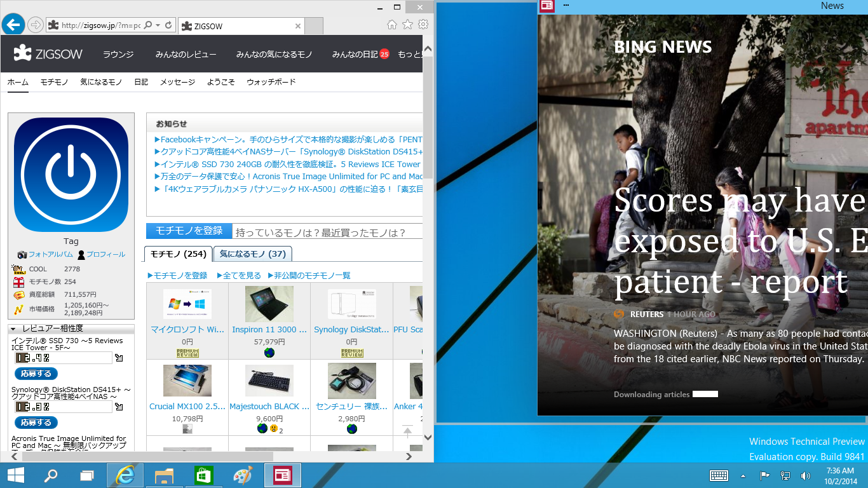Open プロフィール link
This screenshot has height=488, width=868.
[x=105, y=254]
